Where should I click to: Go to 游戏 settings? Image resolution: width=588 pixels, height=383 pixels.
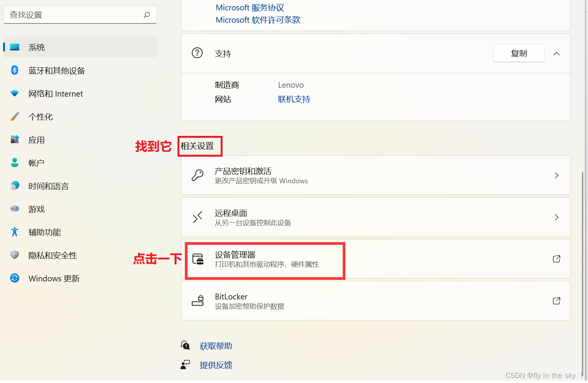(80, 209)
